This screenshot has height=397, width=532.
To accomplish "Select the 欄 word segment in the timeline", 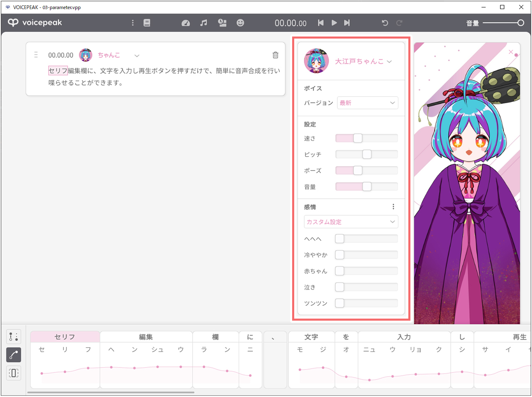I will [x=215, y=337].
